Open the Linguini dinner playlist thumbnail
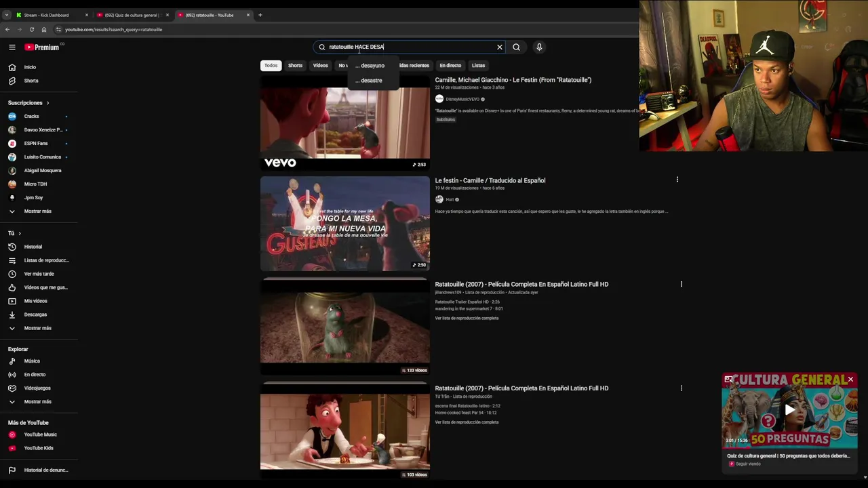 345,430
